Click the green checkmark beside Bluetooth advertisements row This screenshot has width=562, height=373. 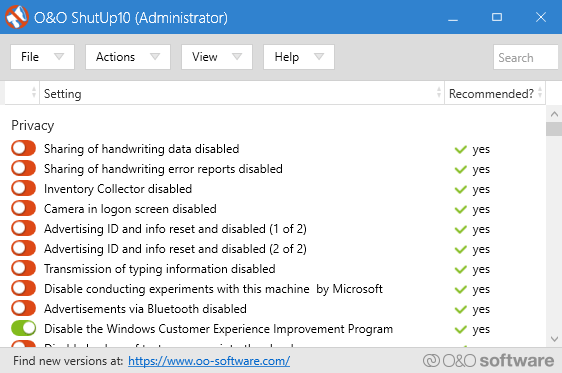[x=461, y=309]
